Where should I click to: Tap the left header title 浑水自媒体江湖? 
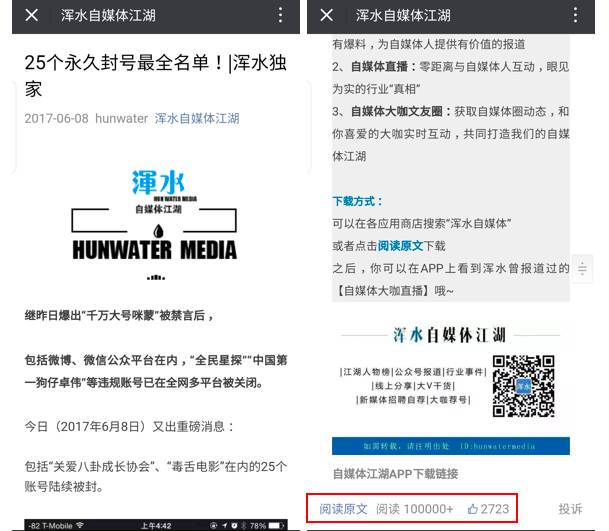[x=108, y=16]
